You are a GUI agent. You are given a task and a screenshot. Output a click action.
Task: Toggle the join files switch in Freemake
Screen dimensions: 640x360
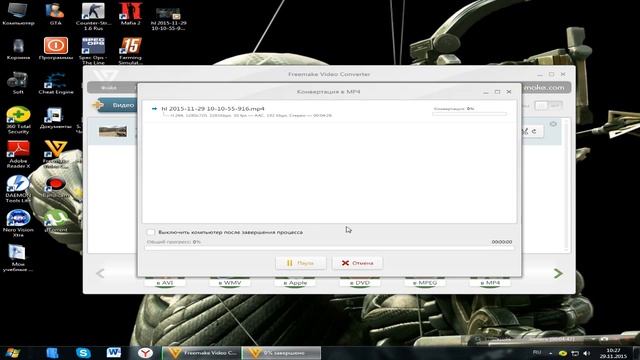click(x=548, y=106)
